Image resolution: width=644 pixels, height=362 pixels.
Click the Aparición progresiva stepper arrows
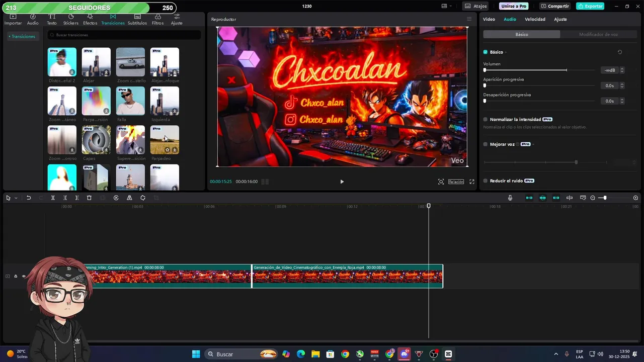click(622, 85)
